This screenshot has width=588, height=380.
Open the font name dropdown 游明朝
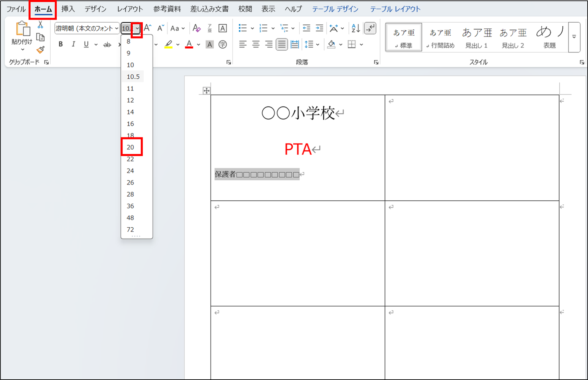116,28
